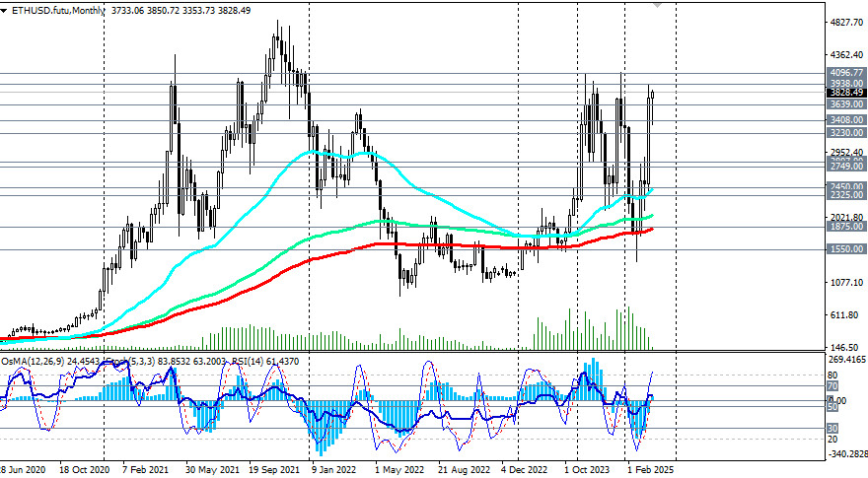Click the 1 Oct 2023 date label
Viewport: 868px width, 478px height.
pos(589,470)
